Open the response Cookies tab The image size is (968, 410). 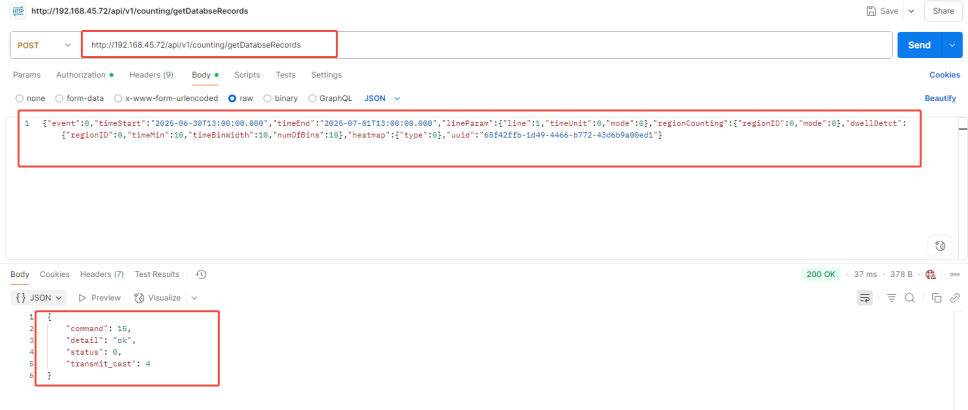tap(54, 274)
